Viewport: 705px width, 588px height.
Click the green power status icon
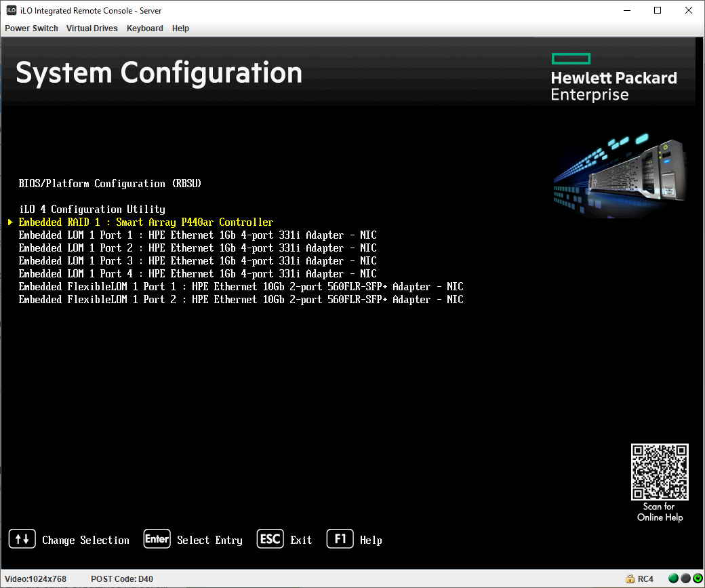click(x=698, y=579)
